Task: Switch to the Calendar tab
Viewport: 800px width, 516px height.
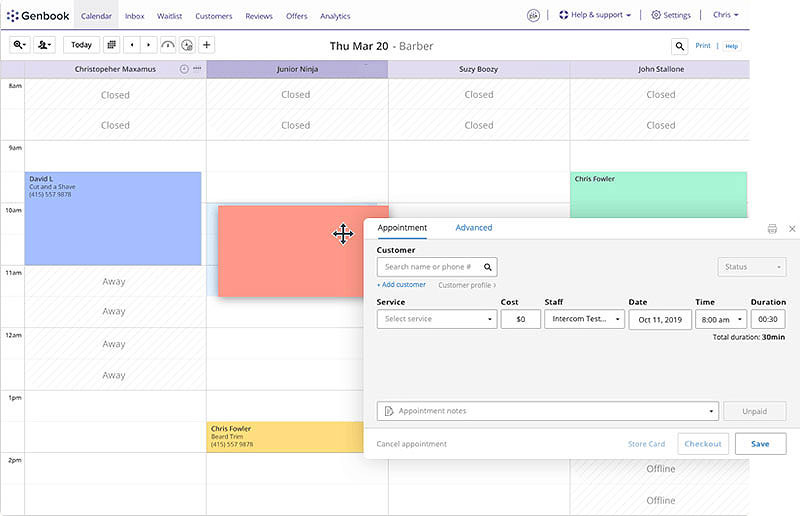Action: (96, 16)
